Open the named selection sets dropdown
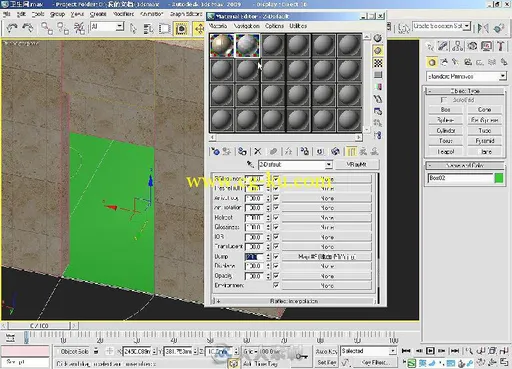Screen dimensions: 512x369 (467, 26)
